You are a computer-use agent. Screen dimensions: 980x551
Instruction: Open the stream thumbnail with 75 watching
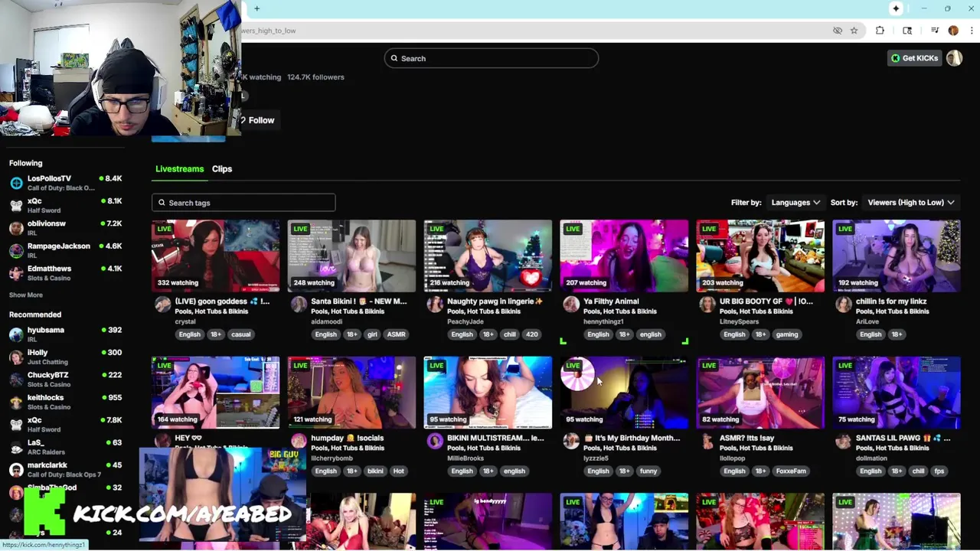[897, 393]
